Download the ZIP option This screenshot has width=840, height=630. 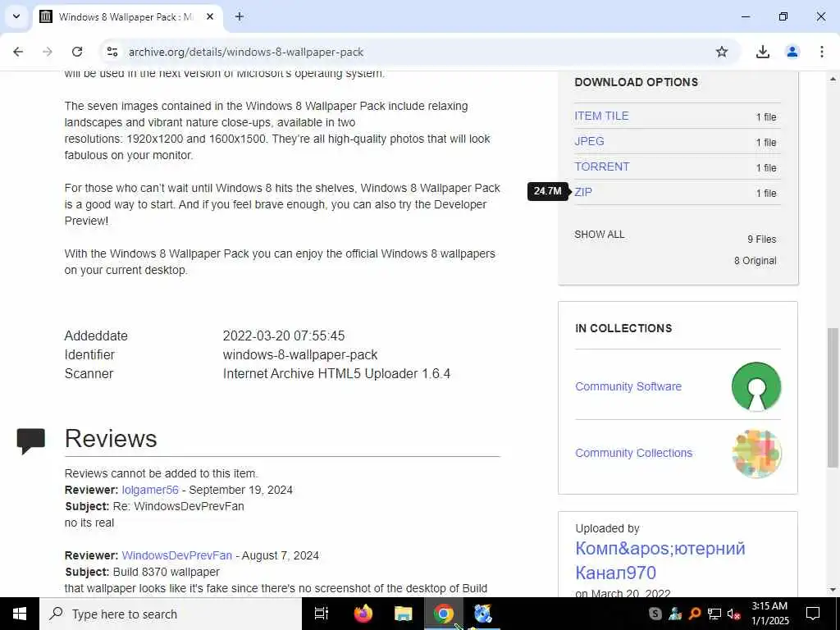583,192
